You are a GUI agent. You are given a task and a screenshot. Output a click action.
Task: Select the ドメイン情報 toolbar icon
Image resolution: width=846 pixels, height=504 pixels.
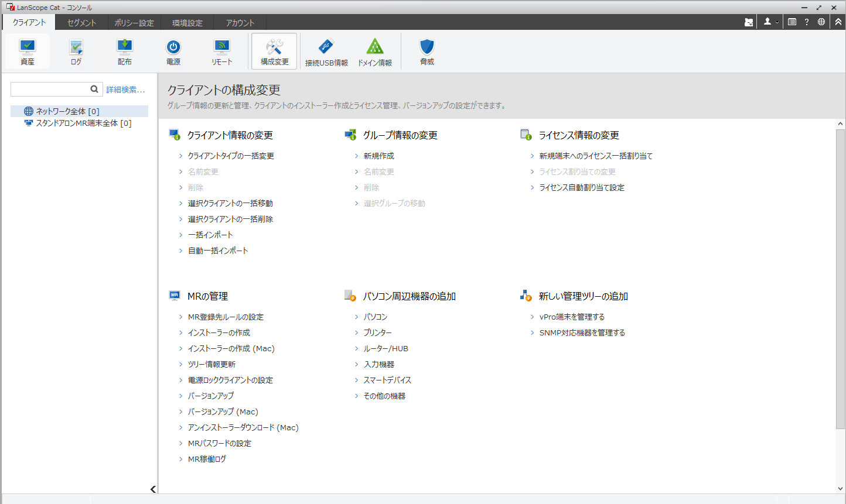(375, 52)
